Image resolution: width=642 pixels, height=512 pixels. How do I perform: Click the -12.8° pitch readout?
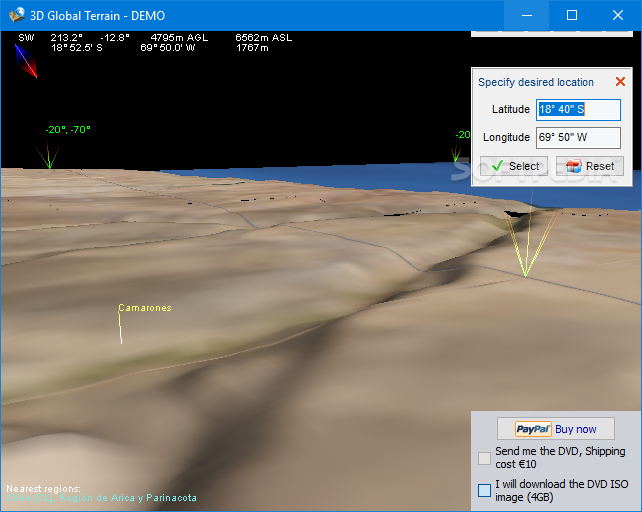click(x=115, y=38)
